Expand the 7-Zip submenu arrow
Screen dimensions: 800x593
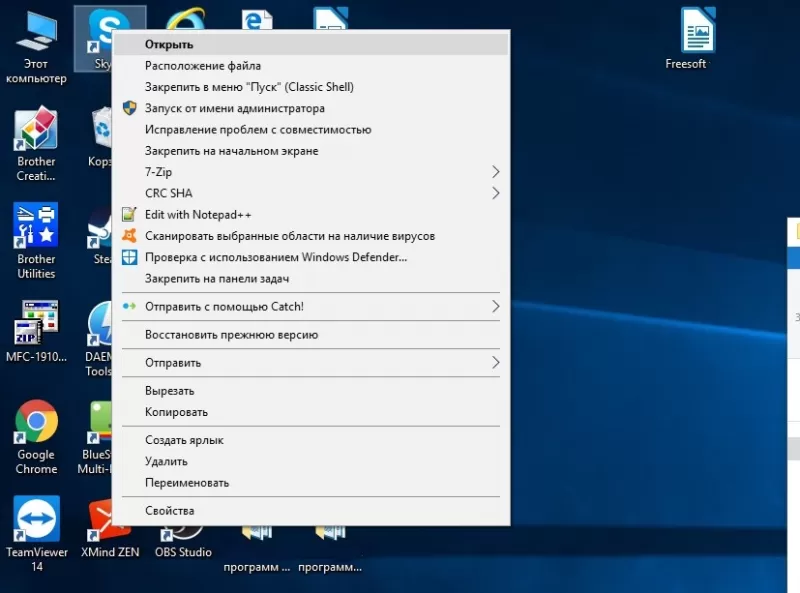click(495, 172)
